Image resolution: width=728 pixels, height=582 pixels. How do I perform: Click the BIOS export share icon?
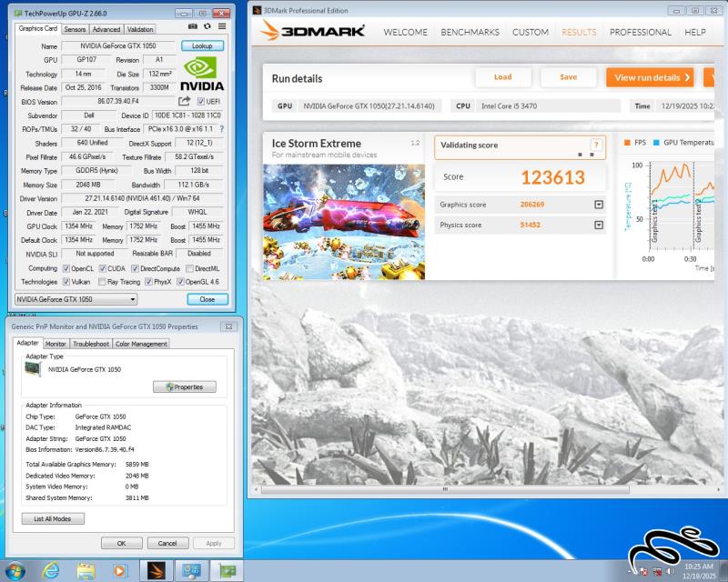click(x=184, y=101)
